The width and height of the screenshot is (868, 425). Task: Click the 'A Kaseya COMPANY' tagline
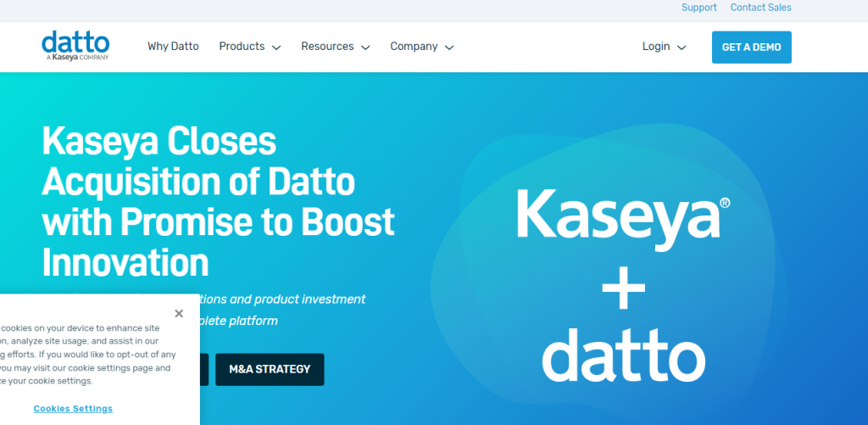point(77,57)
